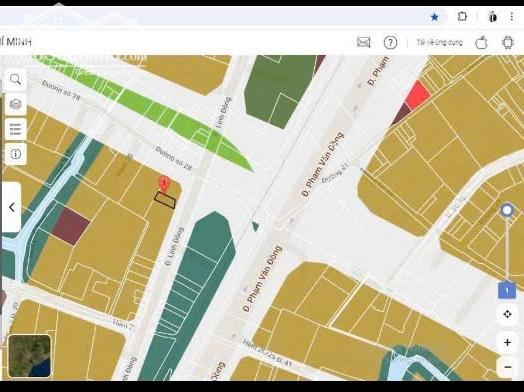Click the red location pin marker
This screenshot has width=524, height=392.
point(164,184)
